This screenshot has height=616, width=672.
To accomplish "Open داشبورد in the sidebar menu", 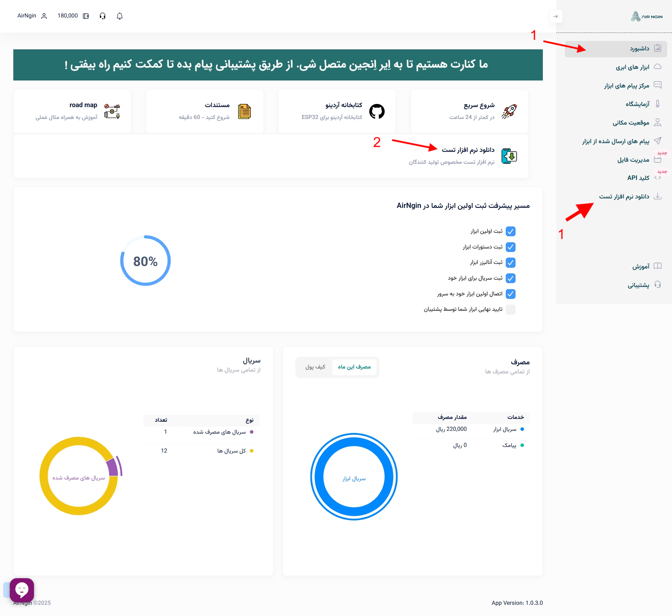I will (616, 49).
